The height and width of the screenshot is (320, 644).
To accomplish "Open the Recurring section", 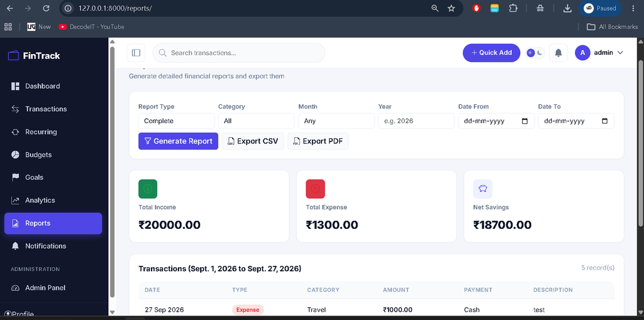I will click(x=53, y=132).
